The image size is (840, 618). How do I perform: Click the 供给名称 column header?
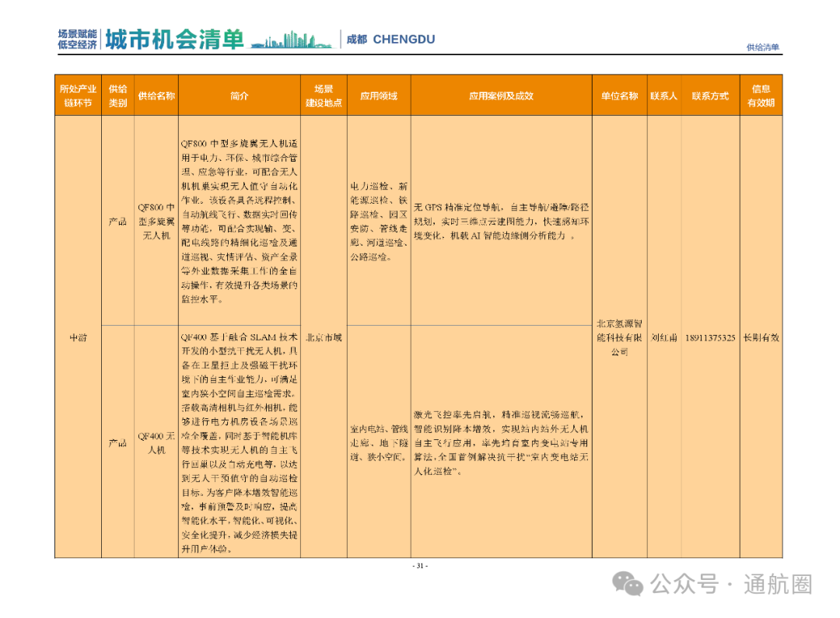pos(156,96)
